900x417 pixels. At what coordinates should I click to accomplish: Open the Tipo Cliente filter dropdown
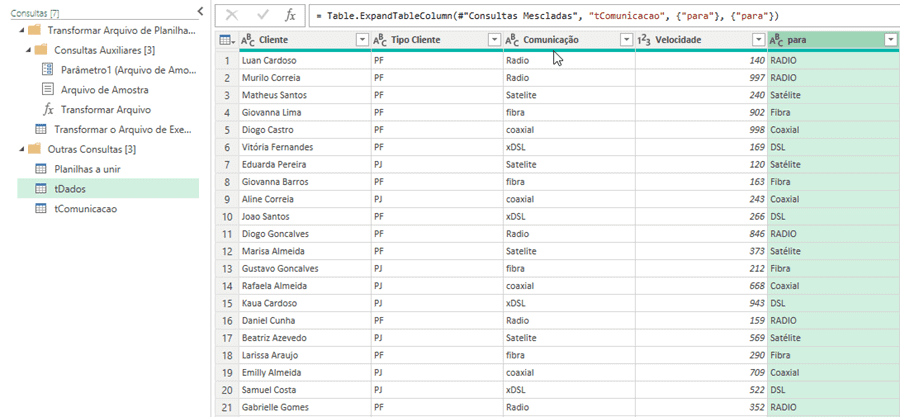click(x=493, y=40)
